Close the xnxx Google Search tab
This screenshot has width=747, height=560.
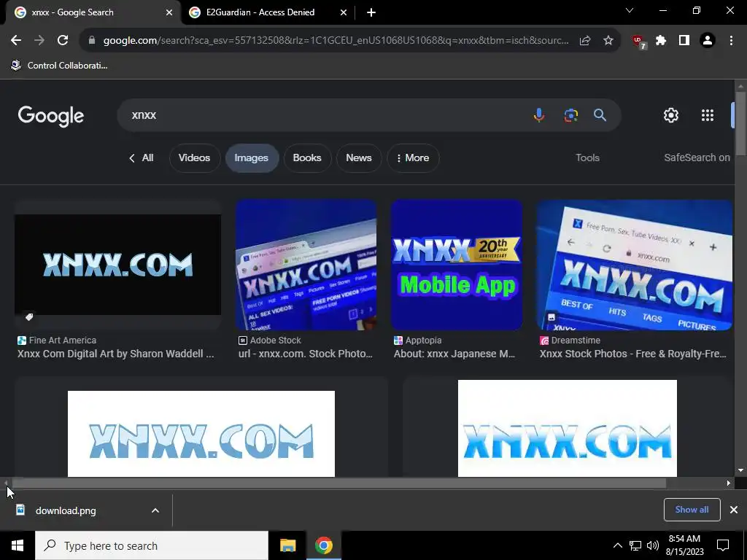pos(169,12)
